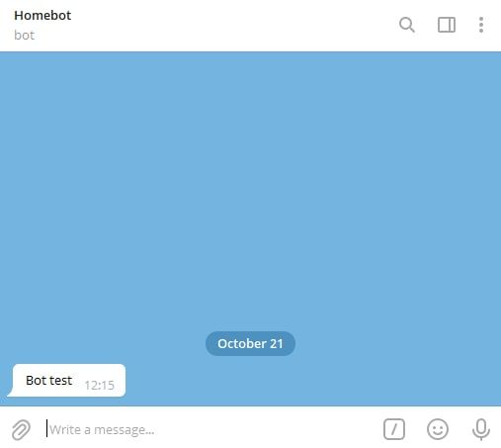
Task: Start voice recording with microphone icon
Action: click(481, 429)
